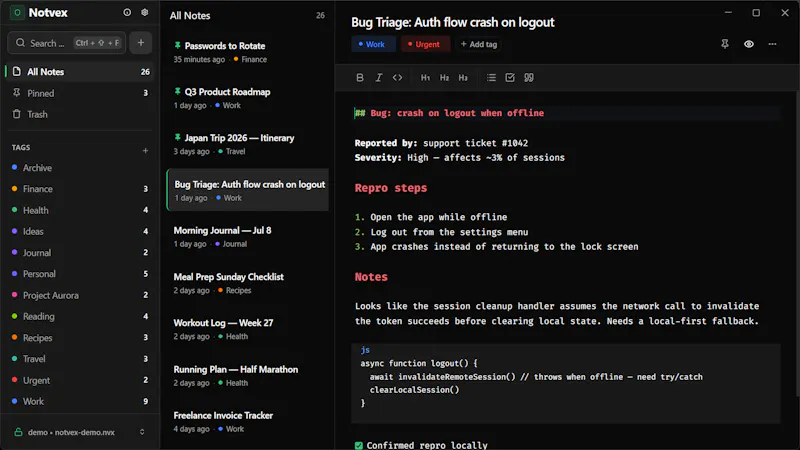Click the Notes heading in editor
The image size is (800, 450).
[371, 277]
